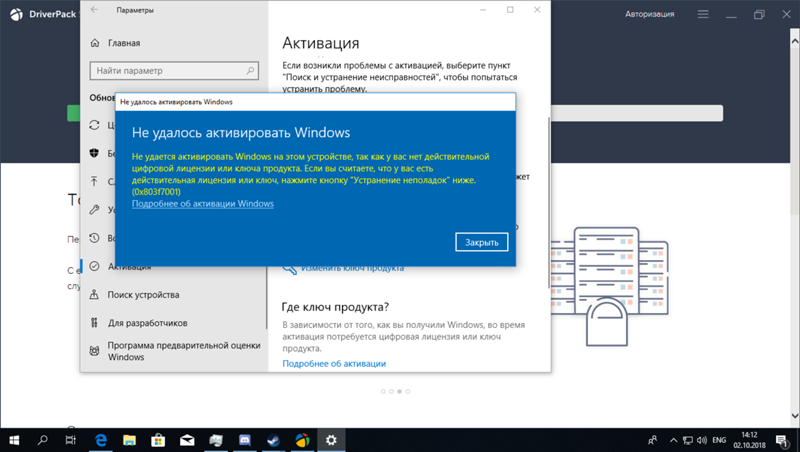Click the developers tools icon in sidebar
This screenshot has height=452, width=800.
[94, 322]
